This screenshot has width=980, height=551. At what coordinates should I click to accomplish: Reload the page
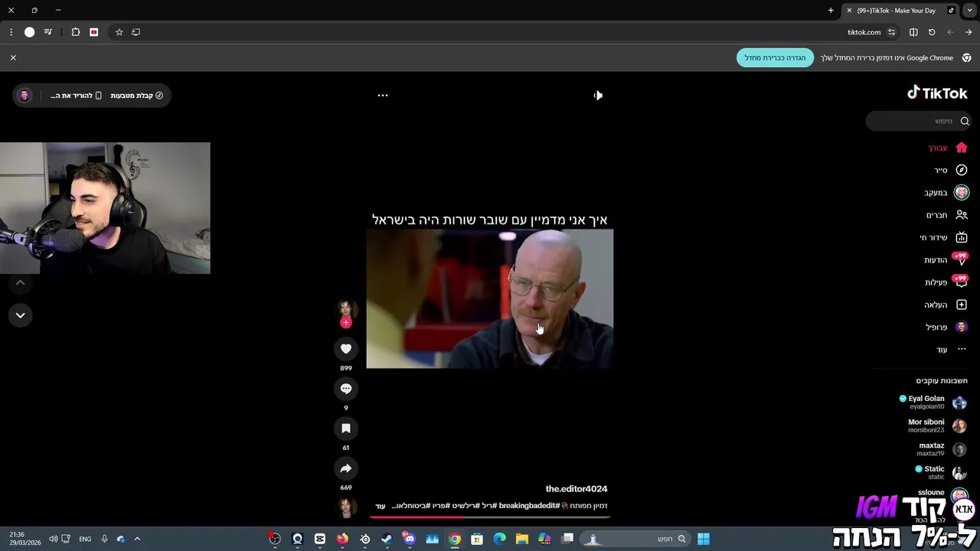tap(932, 32)
